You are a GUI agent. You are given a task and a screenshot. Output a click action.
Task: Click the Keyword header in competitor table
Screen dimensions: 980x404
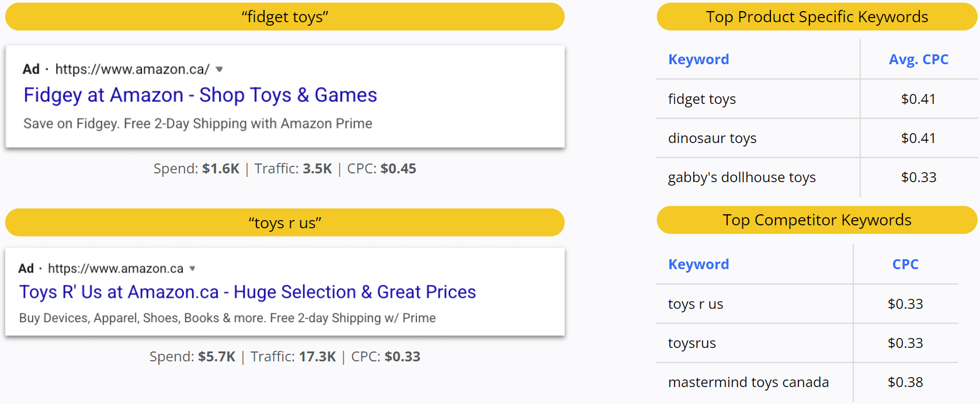coord(698,264)
